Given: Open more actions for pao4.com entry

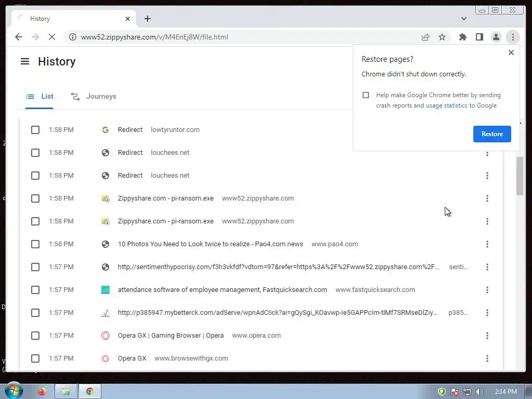Looking at the screenshot, I should [487, 244].
